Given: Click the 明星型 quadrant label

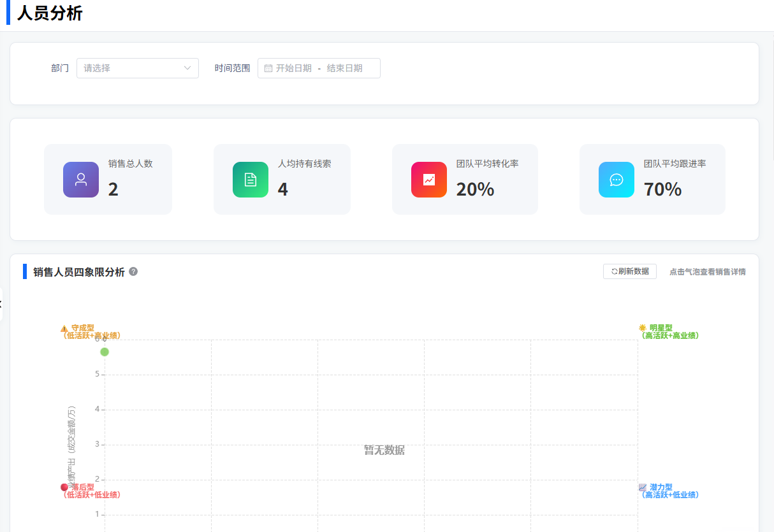Looking at the screenshot, I should [661, 327].
